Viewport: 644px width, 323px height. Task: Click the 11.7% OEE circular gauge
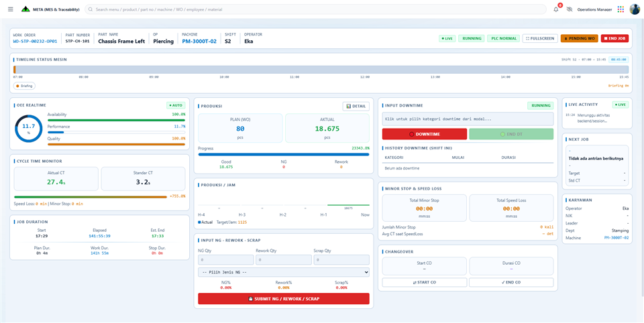point(28,129)
